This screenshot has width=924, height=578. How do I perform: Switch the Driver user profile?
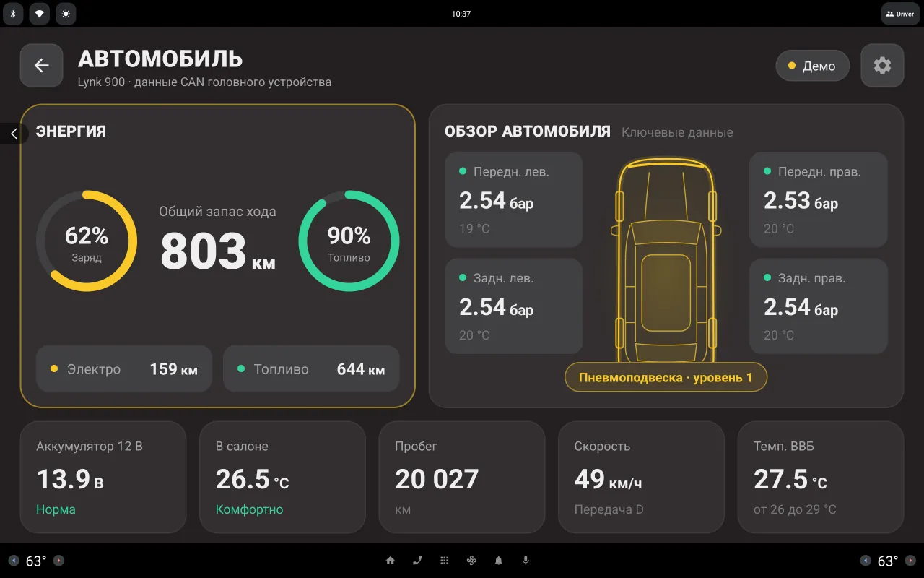point(900,14)
